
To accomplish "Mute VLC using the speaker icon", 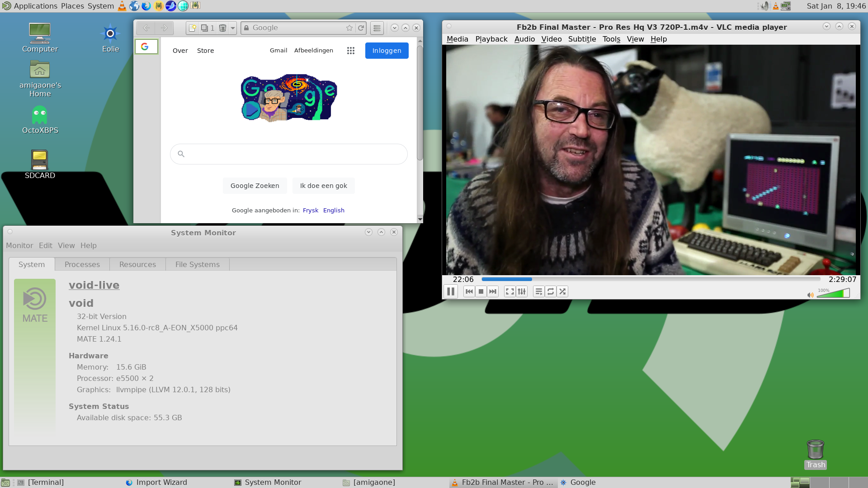I will (x=810, y=295).
